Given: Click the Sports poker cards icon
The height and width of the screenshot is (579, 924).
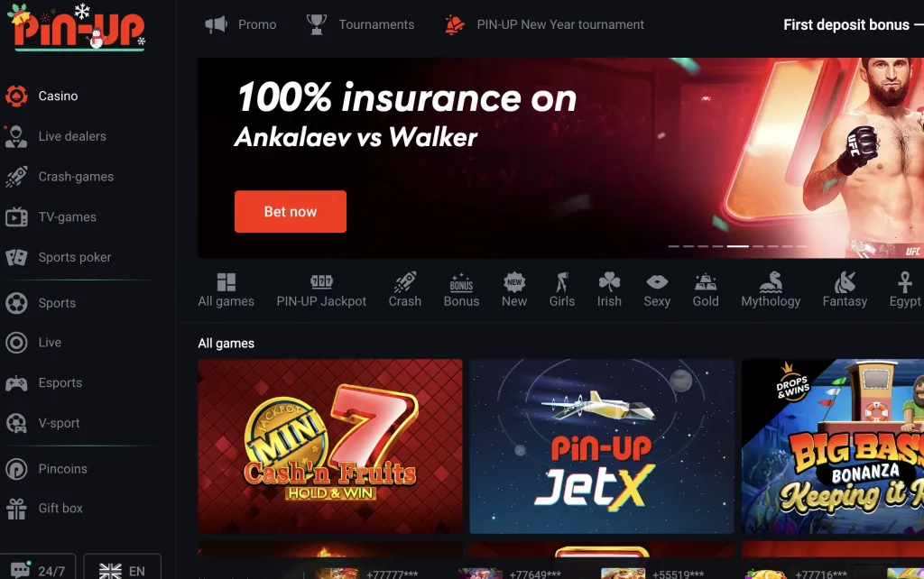Looking at the screenshot, I should pyautogui.click(x=16, y=257).
